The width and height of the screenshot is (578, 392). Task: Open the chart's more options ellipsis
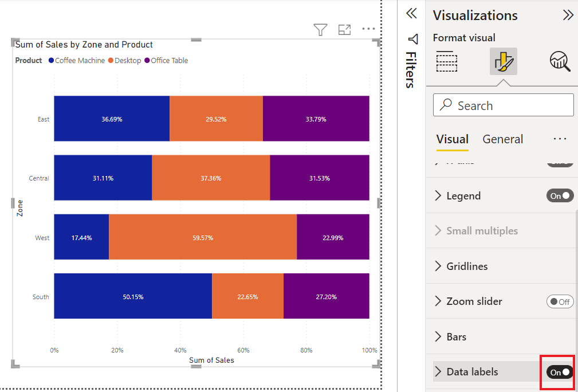click(x=368, y=29)
